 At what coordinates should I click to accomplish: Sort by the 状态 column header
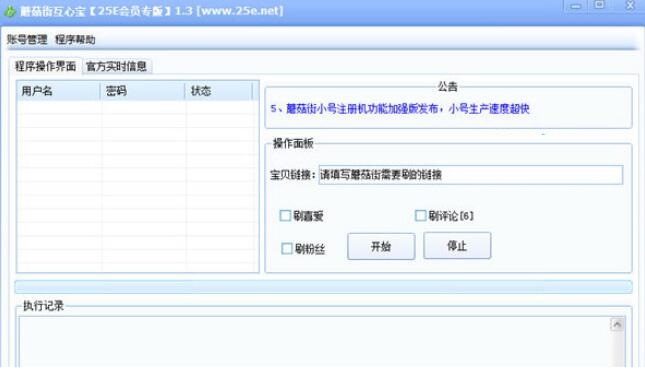pos(219,91)
